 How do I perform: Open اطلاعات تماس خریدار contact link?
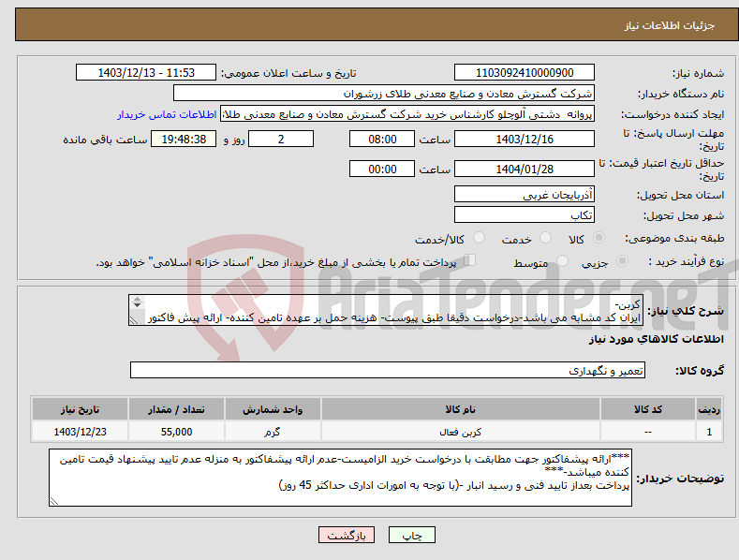click(167, 114)
